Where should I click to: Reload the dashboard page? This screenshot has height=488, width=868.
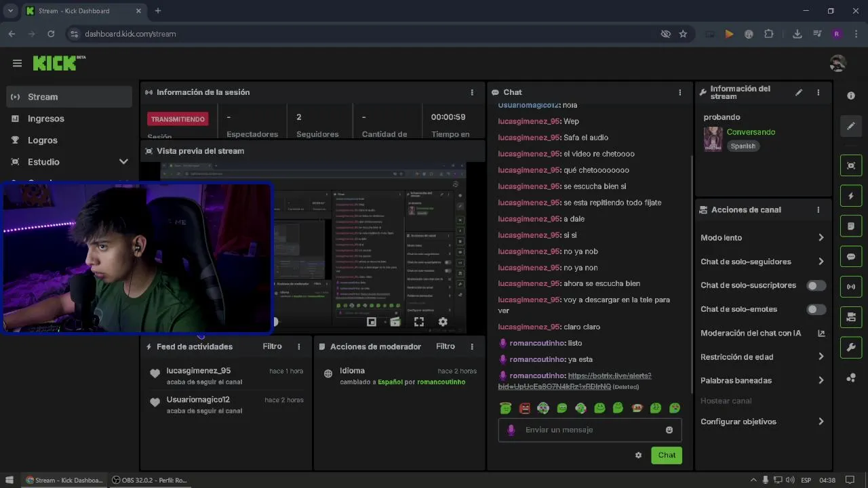tap(51, 34)
